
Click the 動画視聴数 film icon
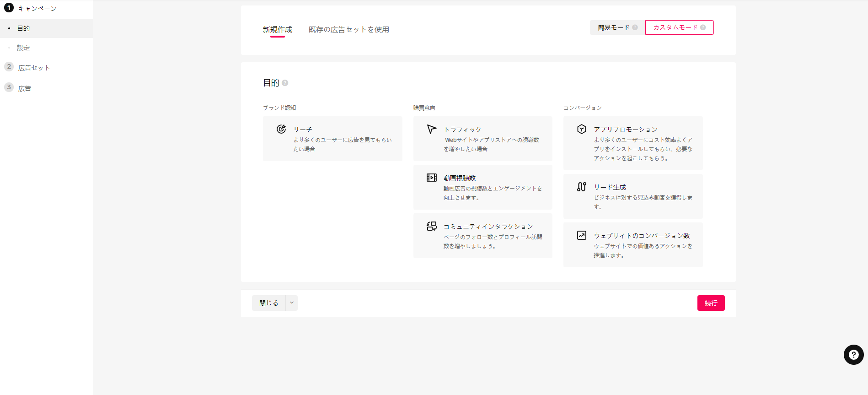(431, 178)
